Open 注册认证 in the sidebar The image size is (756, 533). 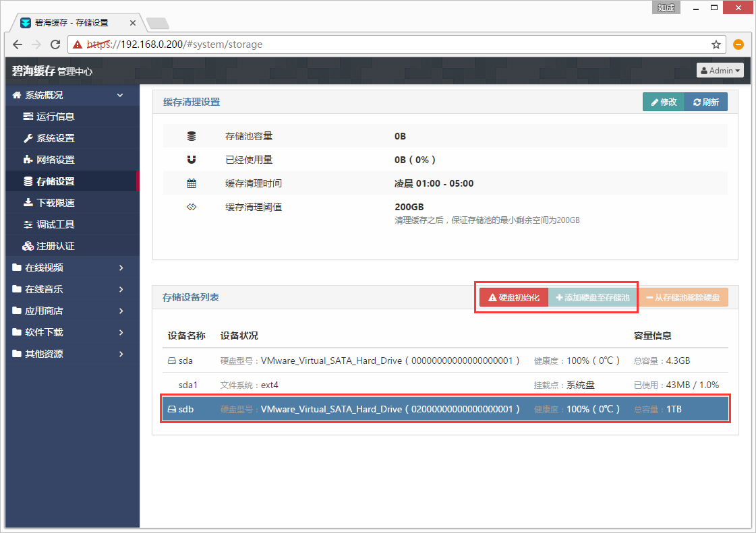click(55, 246)
